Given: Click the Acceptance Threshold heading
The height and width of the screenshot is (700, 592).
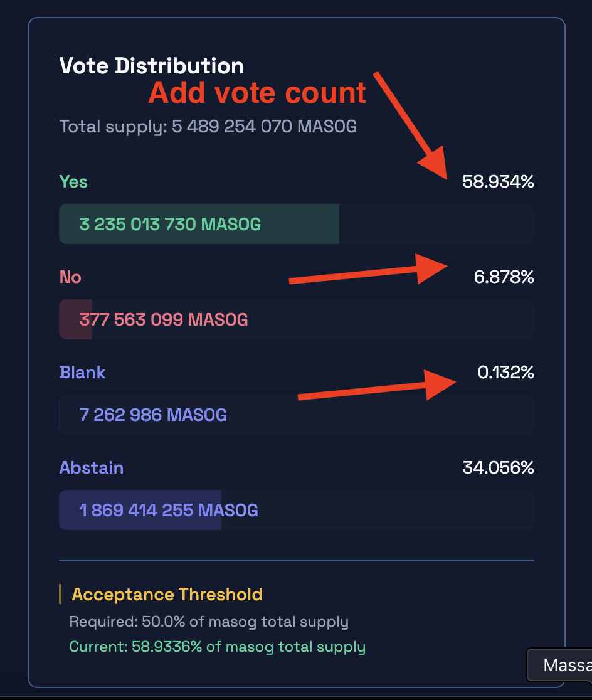Looking at the screenshot, I should tap(167, 595).
